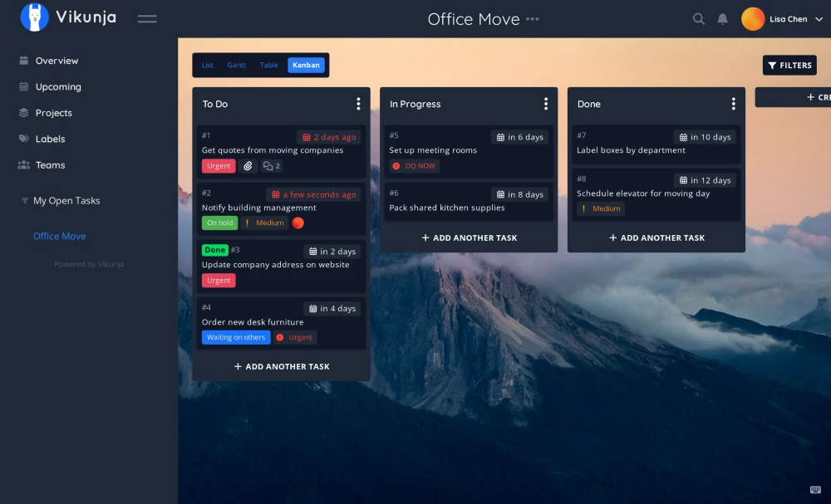
Task: Switch to the Table view tab
Action: [268, 65]
